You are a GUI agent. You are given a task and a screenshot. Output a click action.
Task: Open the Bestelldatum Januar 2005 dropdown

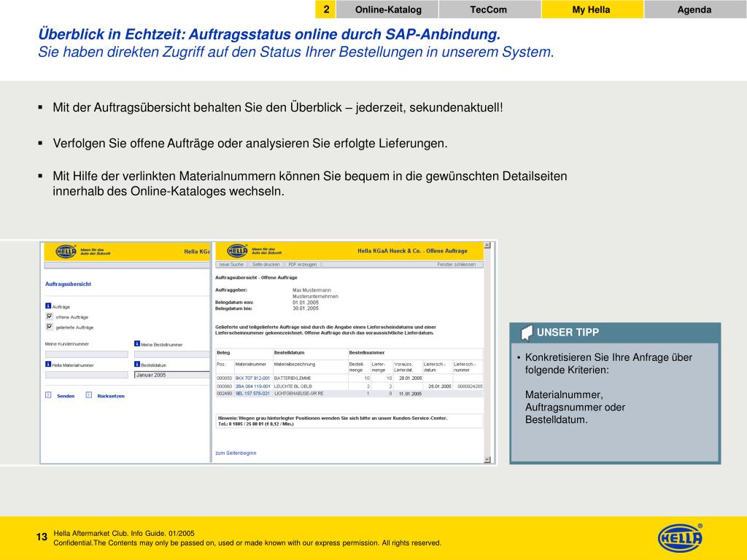pos(172,376)
